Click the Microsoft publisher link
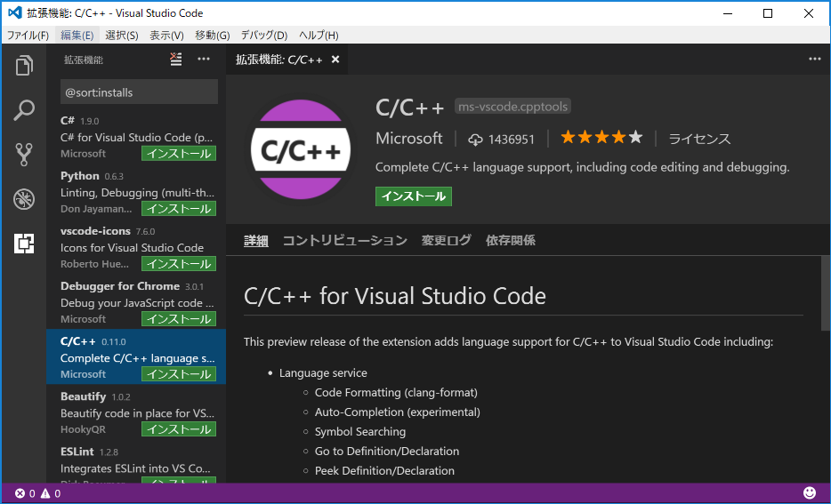 pos(409,138)
